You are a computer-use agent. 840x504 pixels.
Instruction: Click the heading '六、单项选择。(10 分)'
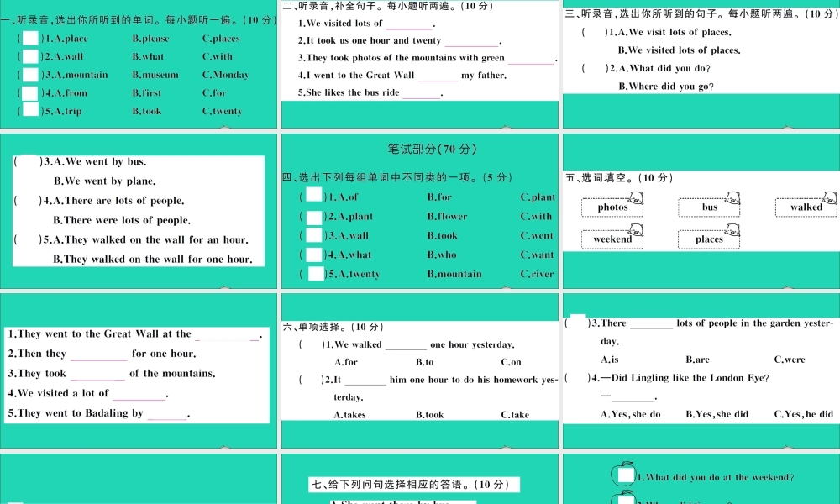(333, 327)
